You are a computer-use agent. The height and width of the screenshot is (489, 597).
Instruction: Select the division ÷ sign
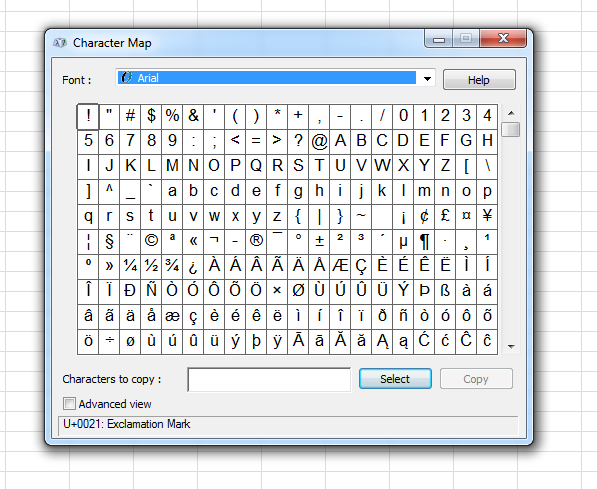(109, 341)
